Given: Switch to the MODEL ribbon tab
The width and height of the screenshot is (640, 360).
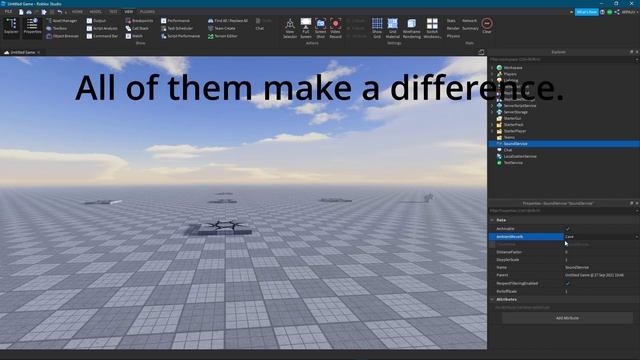Looking at the screenshot, I should click(x=96, y=12).
